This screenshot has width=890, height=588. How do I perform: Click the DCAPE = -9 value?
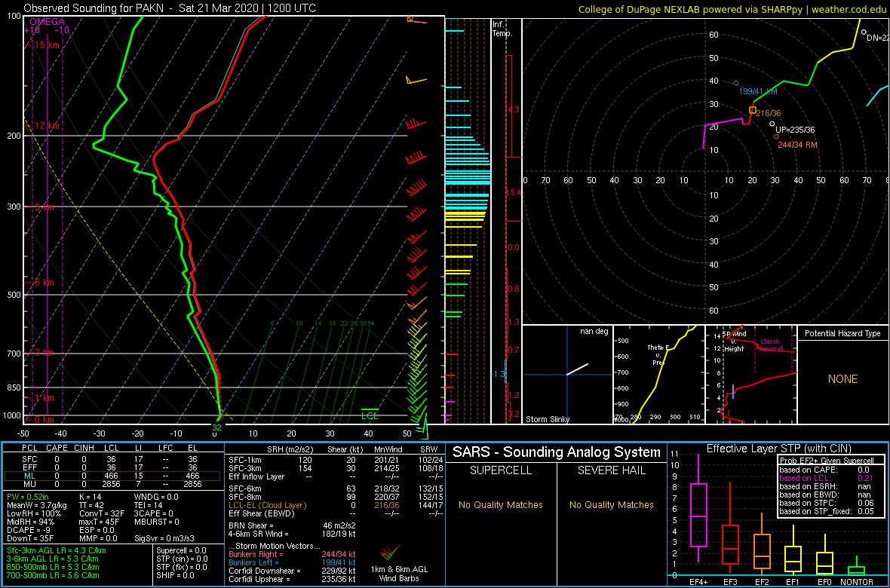[x=28, y=531]
